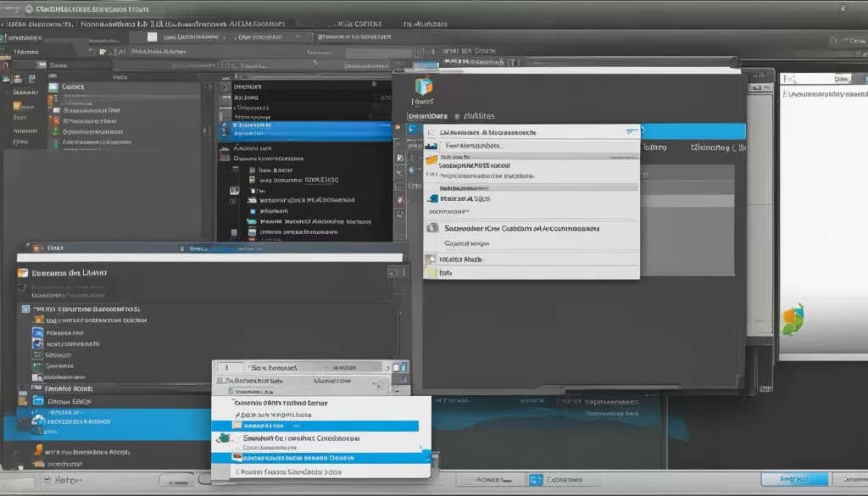Click the white square icon in the top toolbar
Viewport: 868px width, 496px height.
153,36
